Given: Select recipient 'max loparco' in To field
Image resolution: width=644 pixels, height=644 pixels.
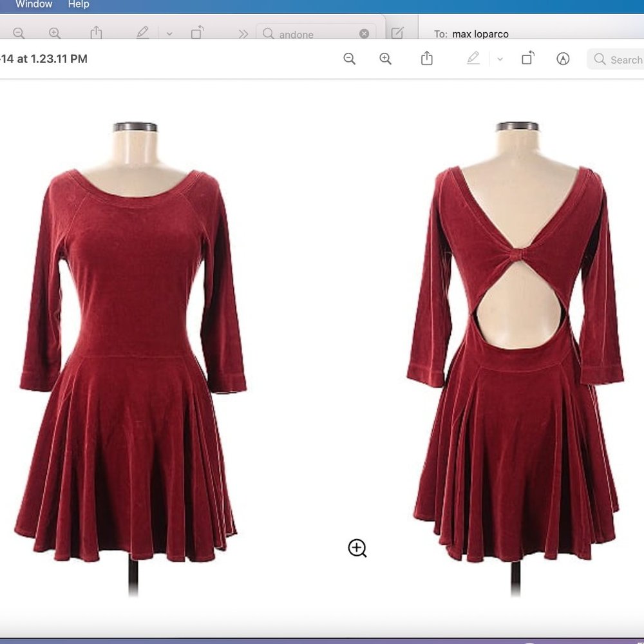Looking at the screenshot, I should click(480, 34).
